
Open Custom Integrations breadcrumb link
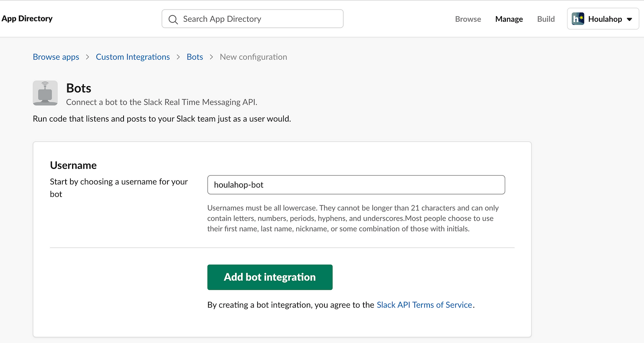click(133, 57)
